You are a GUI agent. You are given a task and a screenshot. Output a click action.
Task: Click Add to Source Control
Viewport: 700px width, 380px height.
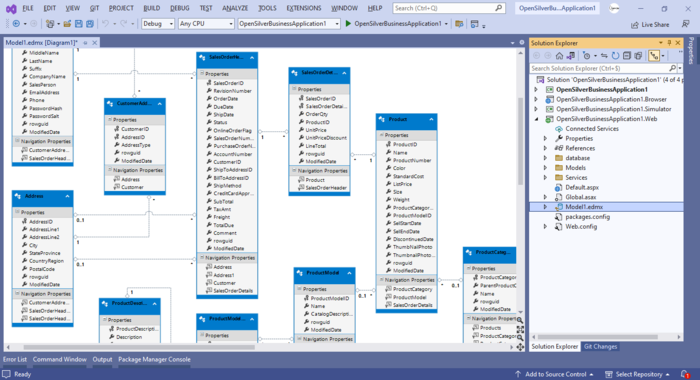[554, 374]
